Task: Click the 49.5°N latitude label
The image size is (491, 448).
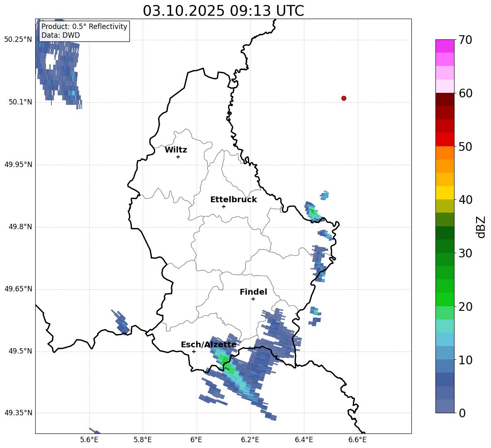Action: 20,351
